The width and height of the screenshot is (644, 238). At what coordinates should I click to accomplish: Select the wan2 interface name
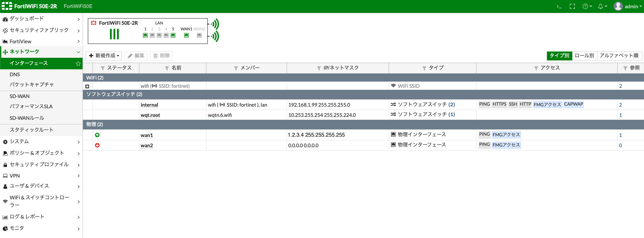(x=147, y=146)
